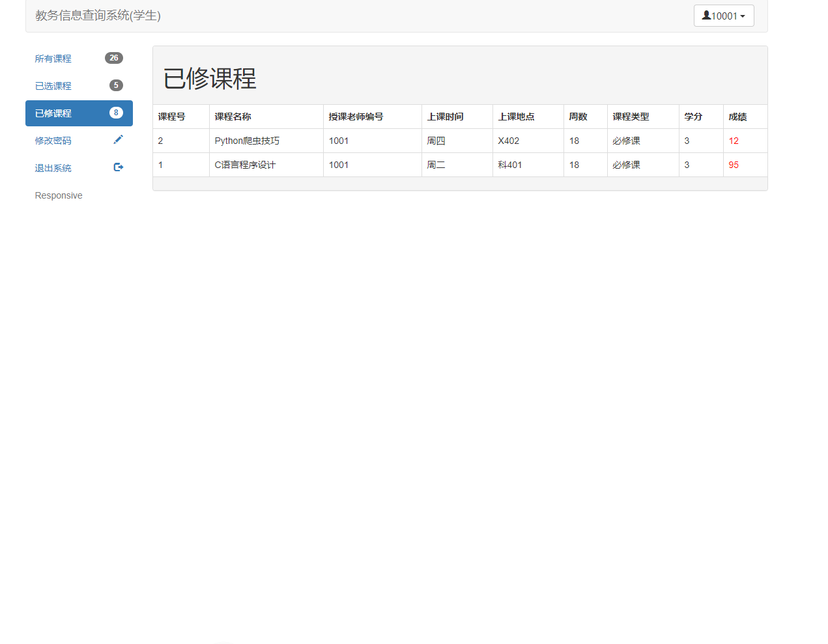Click the user silhouette icon on 10001 button
This screenshot has width=828, height=644.
pyautogui.click(x=706, y=15)
